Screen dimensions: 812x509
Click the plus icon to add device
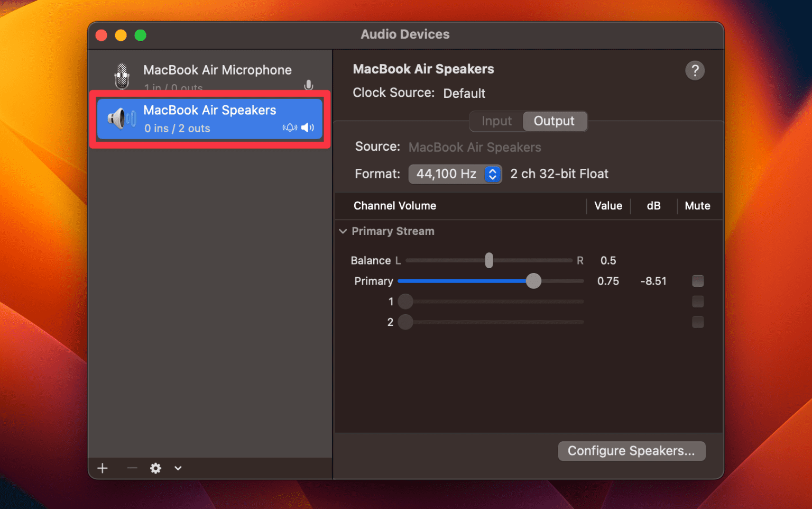(x=103, y=468)
